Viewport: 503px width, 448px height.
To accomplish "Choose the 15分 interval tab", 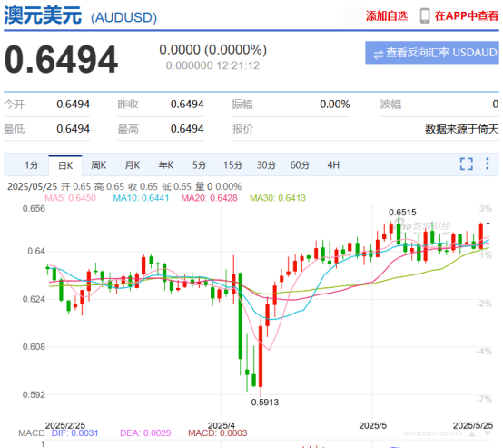I will [233, 165].
